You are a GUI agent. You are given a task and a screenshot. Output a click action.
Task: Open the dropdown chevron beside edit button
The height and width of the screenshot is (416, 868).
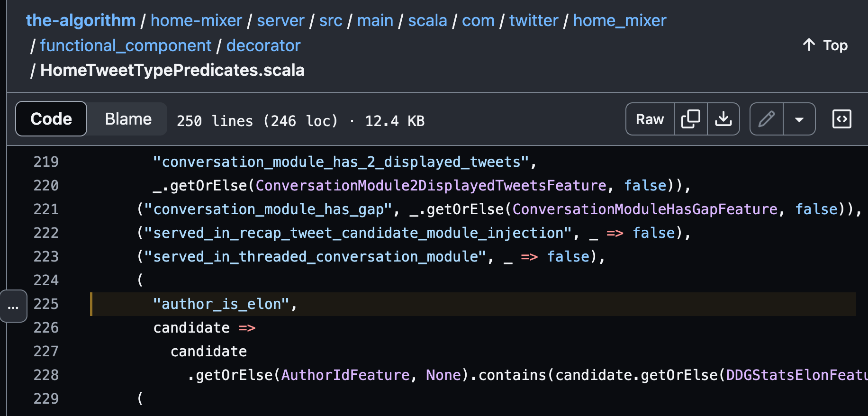[800, 119]
